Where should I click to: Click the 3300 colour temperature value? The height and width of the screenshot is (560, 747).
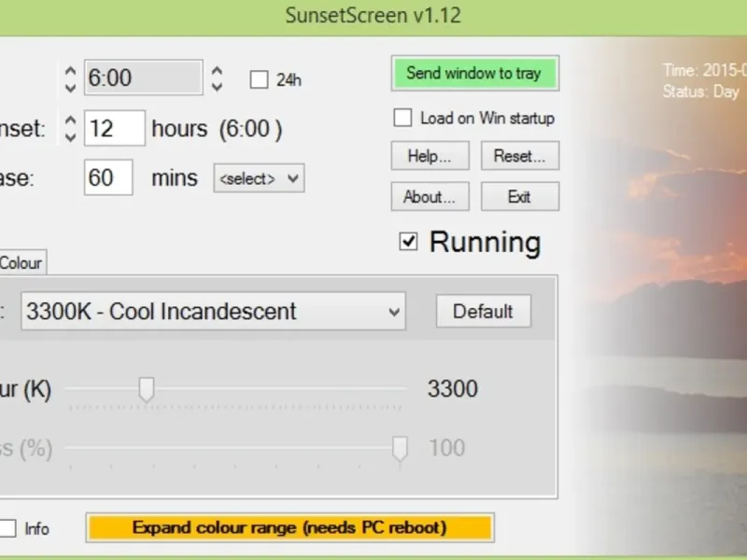(453, 388)
